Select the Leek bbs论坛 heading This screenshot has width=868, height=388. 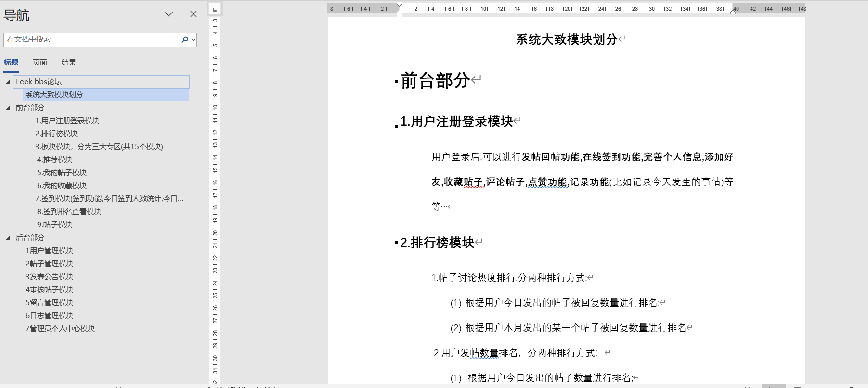click(x=101, y=82)
